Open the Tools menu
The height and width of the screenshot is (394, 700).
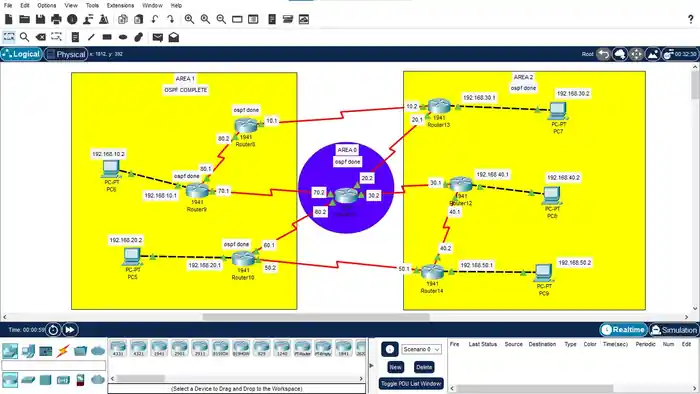click(92, 5)
